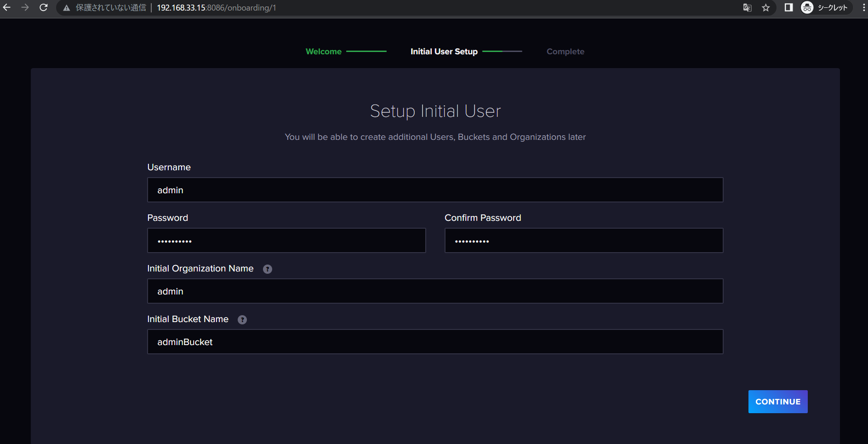The width and height of the screenshot is (868, 444).
Task: Open help tooltip for Initial Bucket Name
Action: pyautogui.click(x=242, y=320)
